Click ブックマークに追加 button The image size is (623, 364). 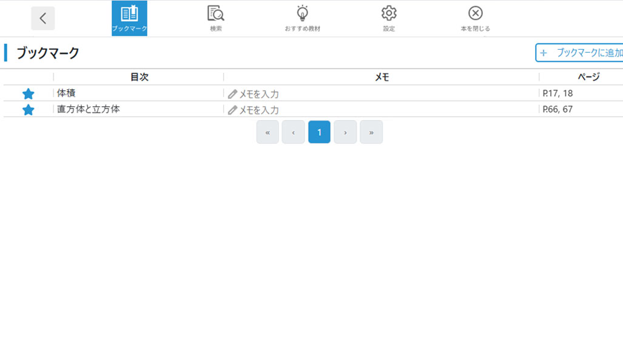point(580,53)
